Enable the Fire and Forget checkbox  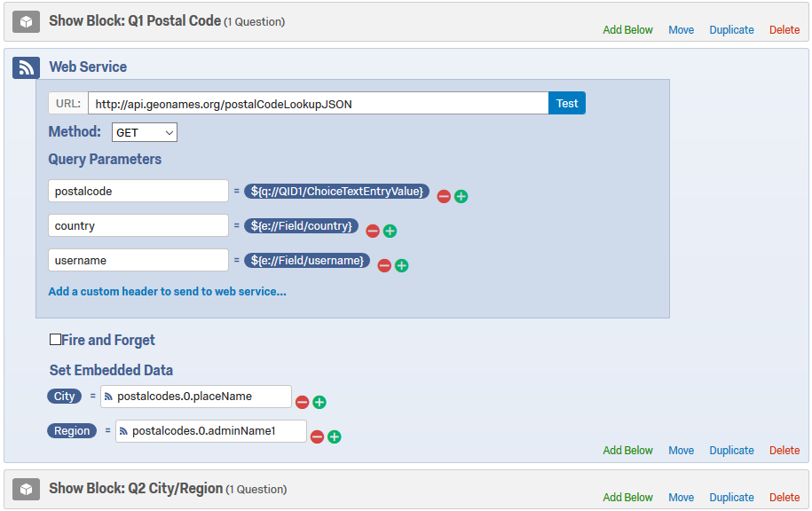pyautogui.click(x=55, y=340)
